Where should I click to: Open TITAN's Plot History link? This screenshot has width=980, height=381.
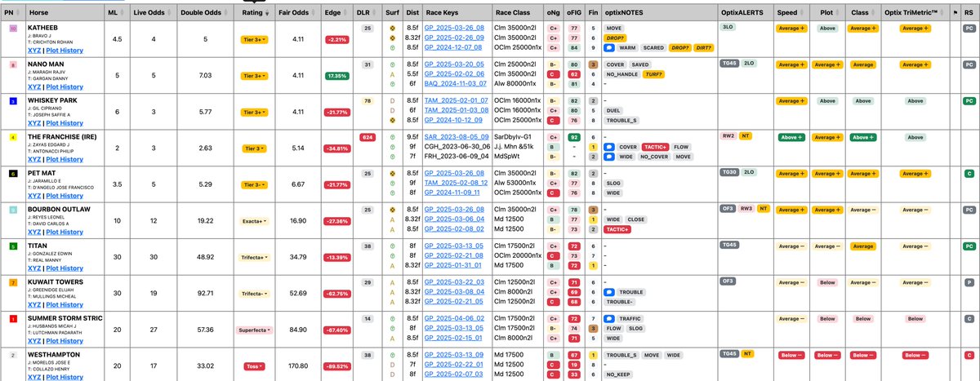click(64, 268)
